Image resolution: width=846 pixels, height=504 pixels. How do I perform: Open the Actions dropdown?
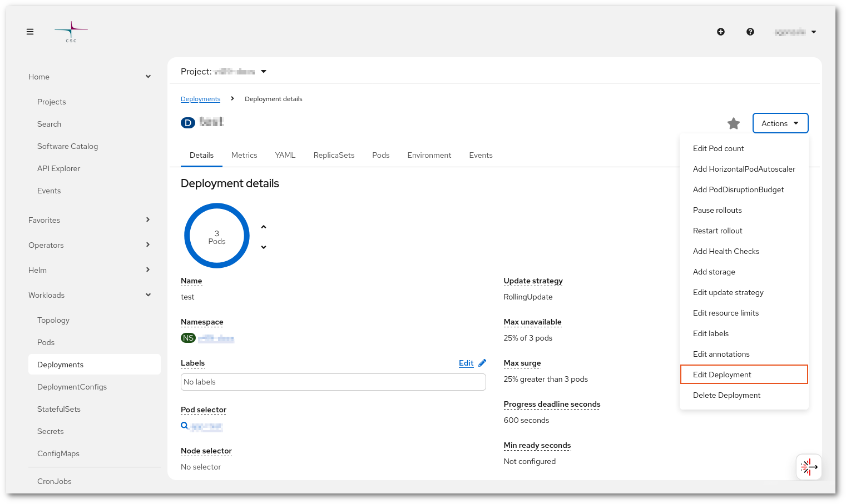780,123
